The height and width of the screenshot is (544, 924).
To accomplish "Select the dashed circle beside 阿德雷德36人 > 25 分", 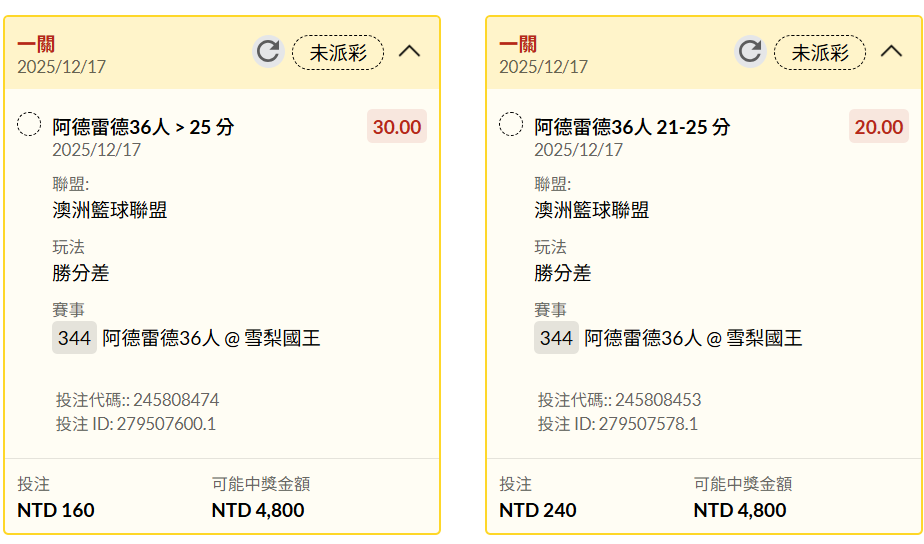I will click(x=29, y=125).
